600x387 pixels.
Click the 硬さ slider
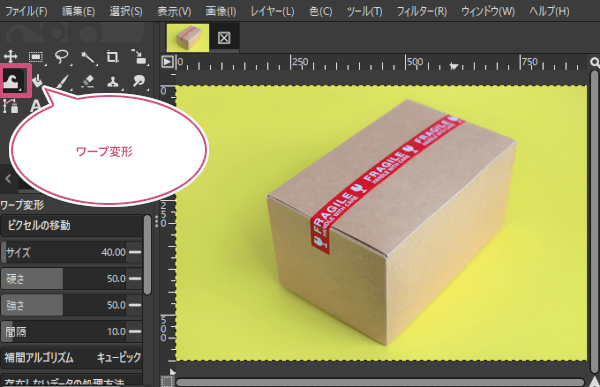[64, 279]
